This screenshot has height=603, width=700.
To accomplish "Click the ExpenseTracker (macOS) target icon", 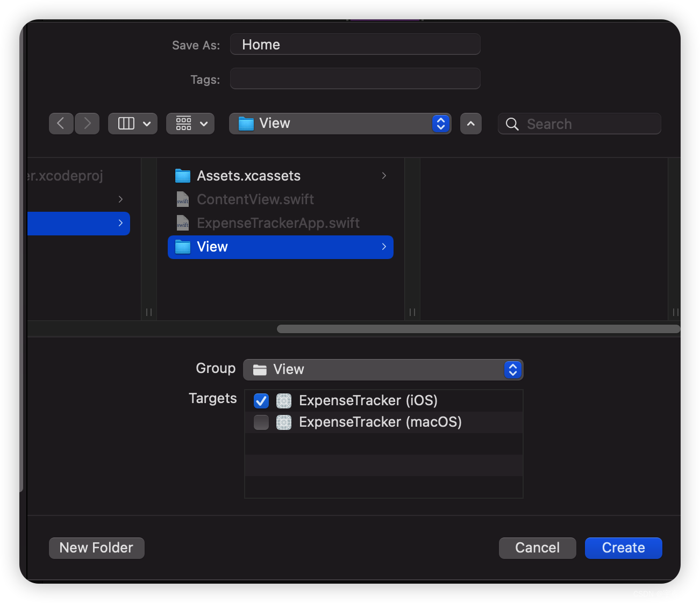I will point(284,422).
